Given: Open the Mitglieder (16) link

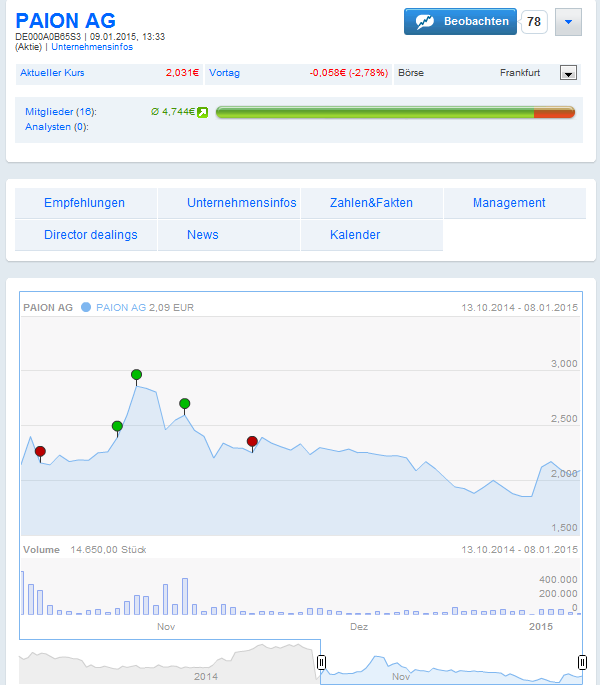Looking at the screenshot, I should [60, 112].
